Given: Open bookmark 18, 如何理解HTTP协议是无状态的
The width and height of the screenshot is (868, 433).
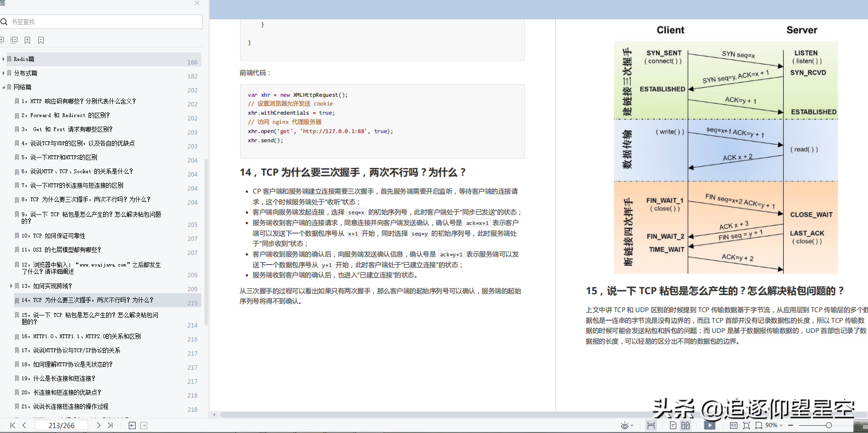Looking at the screenshot, I should 67,364.
